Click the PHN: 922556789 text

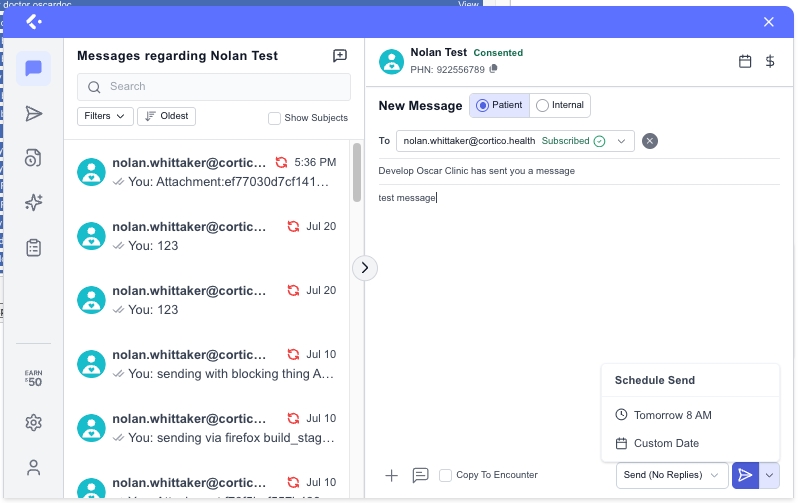(447, 70)
